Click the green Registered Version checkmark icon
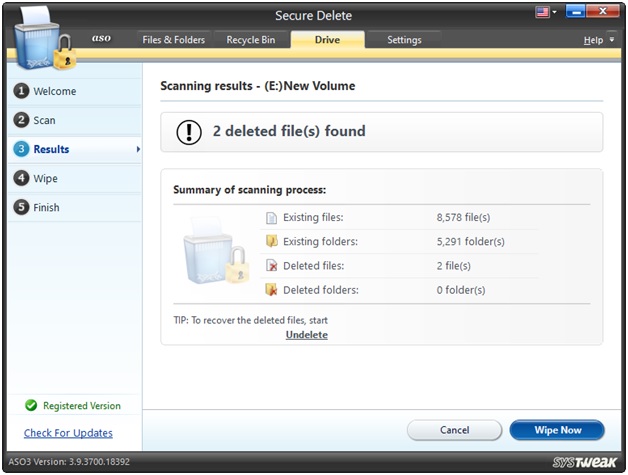Viewport: 628px width, 475px height. point(30,406)
